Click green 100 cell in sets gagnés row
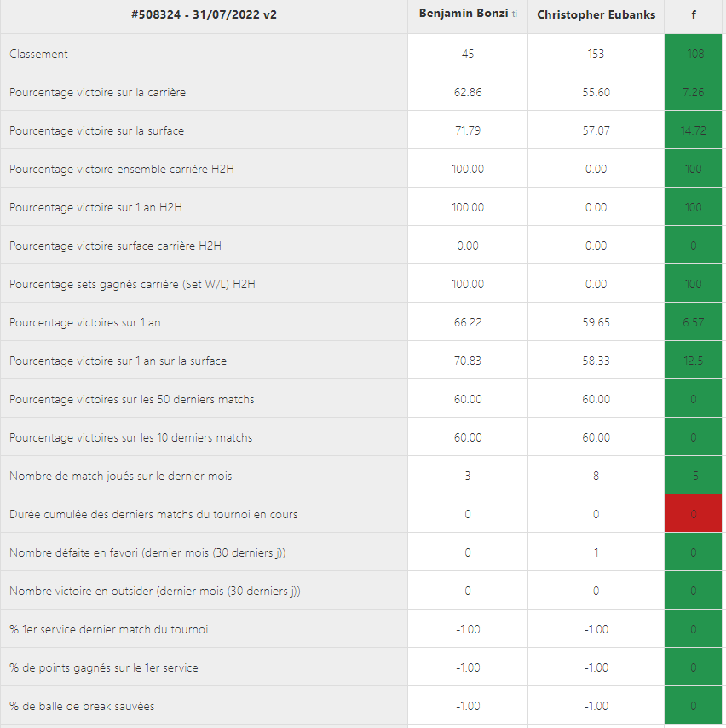726x728 pixels. 693,284
